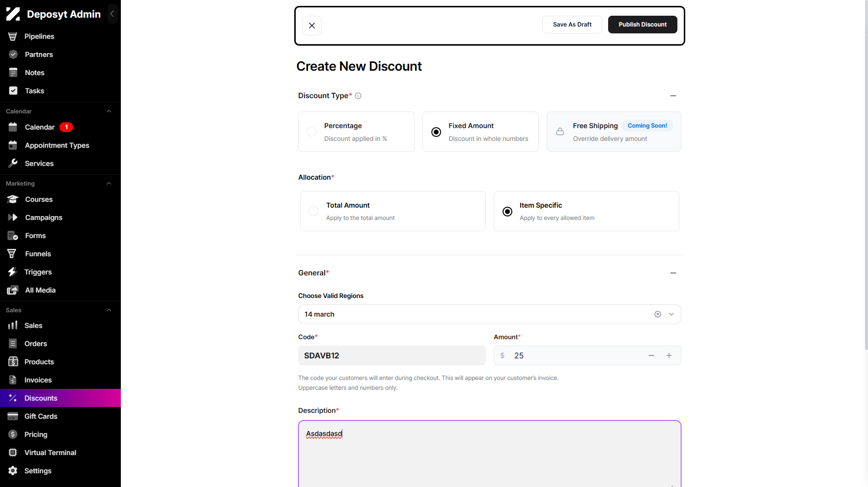The width and height of the screenshot is (868, 487).
Task: Click the Deposyt logo icon
Action: point(13,14)
